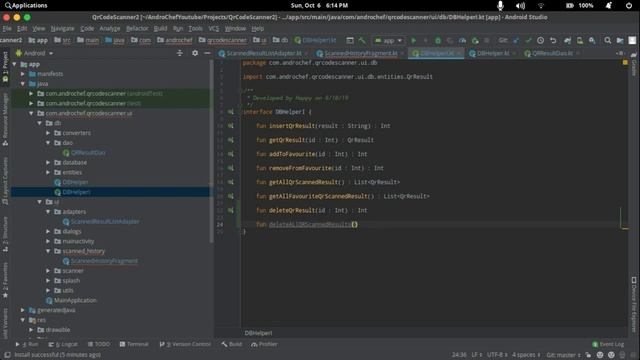Image resolution: width=640 pixels, height=360 pixels.
Task: Click implemented marker beside getQrResult
Action: (x=231, y=140)
